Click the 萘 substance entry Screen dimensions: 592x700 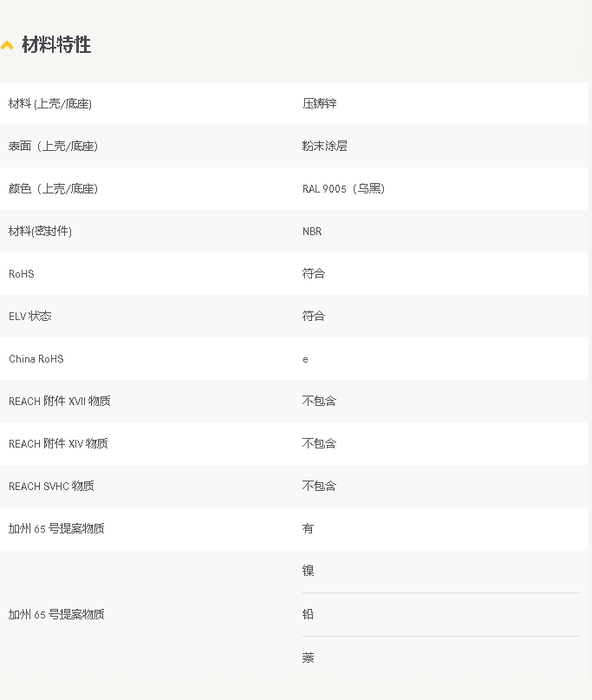click(x=308, y=657)
